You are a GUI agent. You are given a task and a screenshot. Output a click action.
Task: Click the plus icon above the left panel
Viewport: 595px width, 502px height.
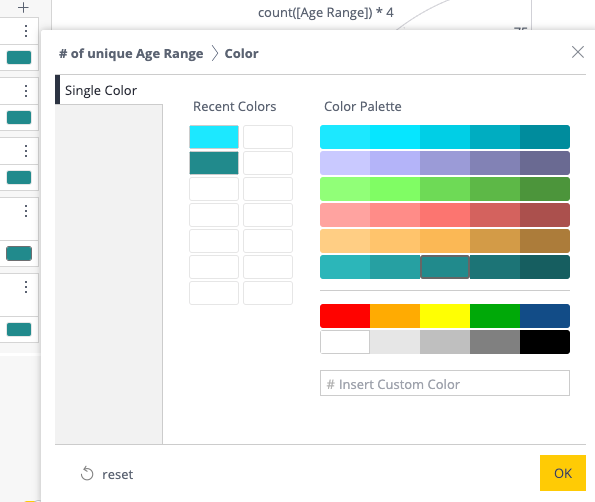click(x=23, y=7)
